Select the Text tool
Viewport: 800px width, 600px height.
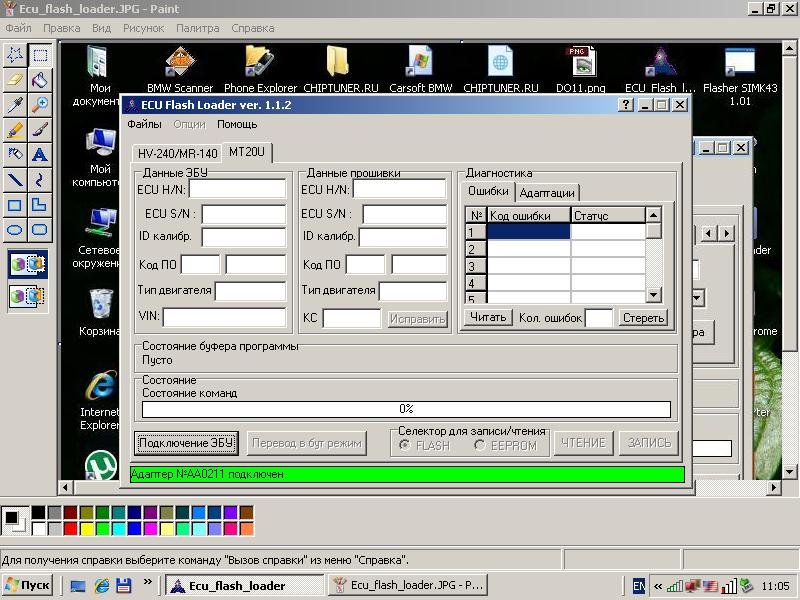click(x=40, y=155)
